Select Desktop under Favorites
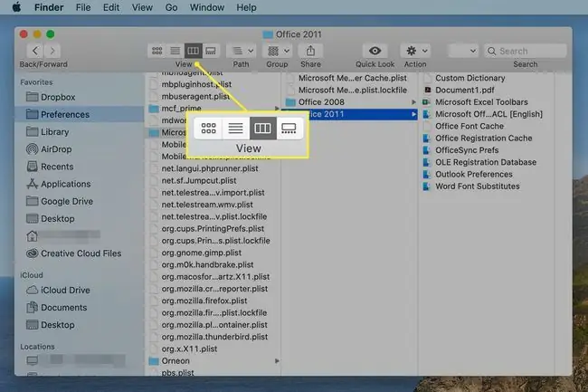Screen dimensions: 588x392 (80, 218)
